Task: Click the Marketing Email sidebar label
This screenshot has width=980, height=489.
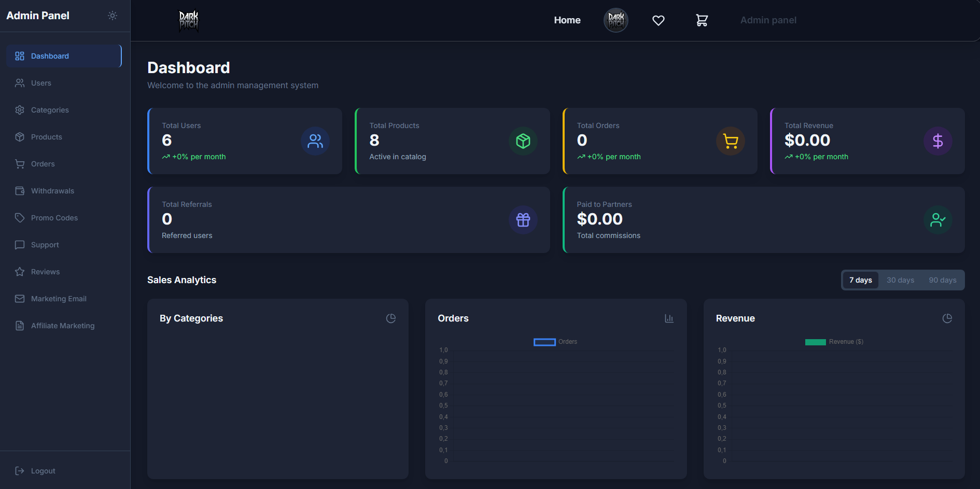Action: (59, 299)
